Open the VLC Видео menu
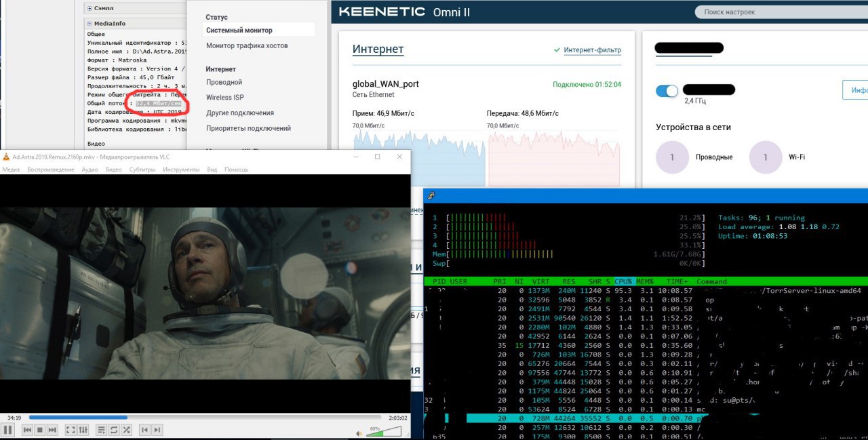The width and height of the screenshot is (868, 440). click(x=114, y=169)
